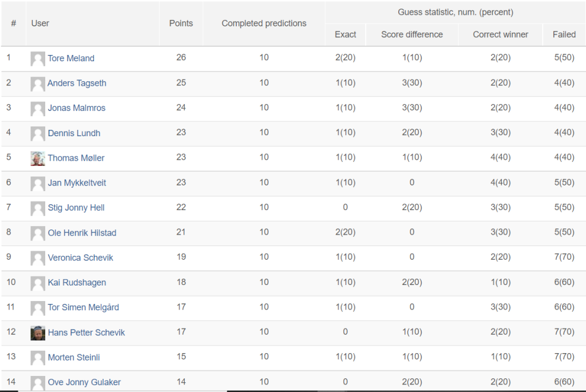Click Kai Rudshagen's avatar icon
Screen dimensions: 586x392
[38, 283]
